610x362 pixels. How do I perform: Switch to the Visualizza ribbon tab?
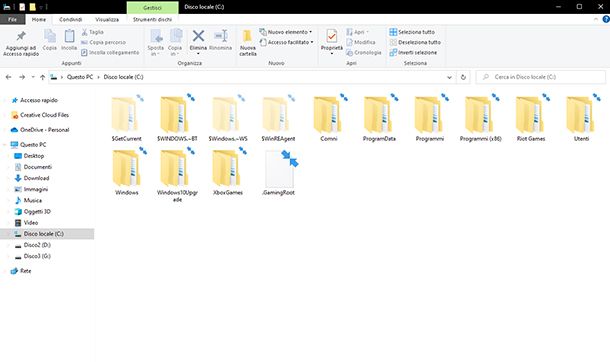[x=107, y=19]
